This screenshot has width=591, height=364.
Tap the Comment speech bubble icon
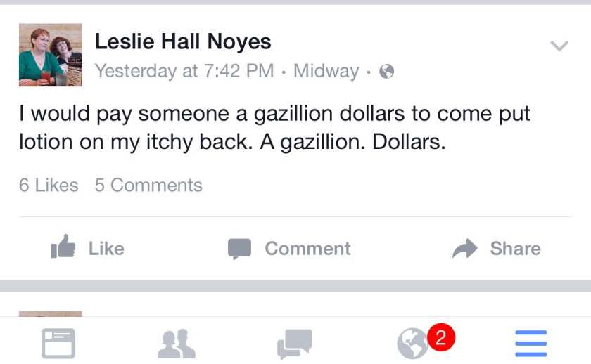click(x=239, y=248)
